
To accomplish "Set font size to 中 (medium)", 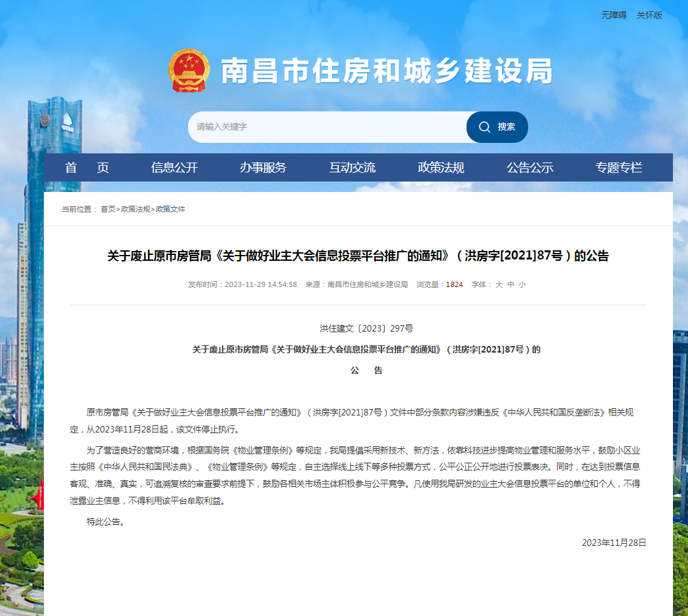I will pyautogui.click(x=510, y=284).
